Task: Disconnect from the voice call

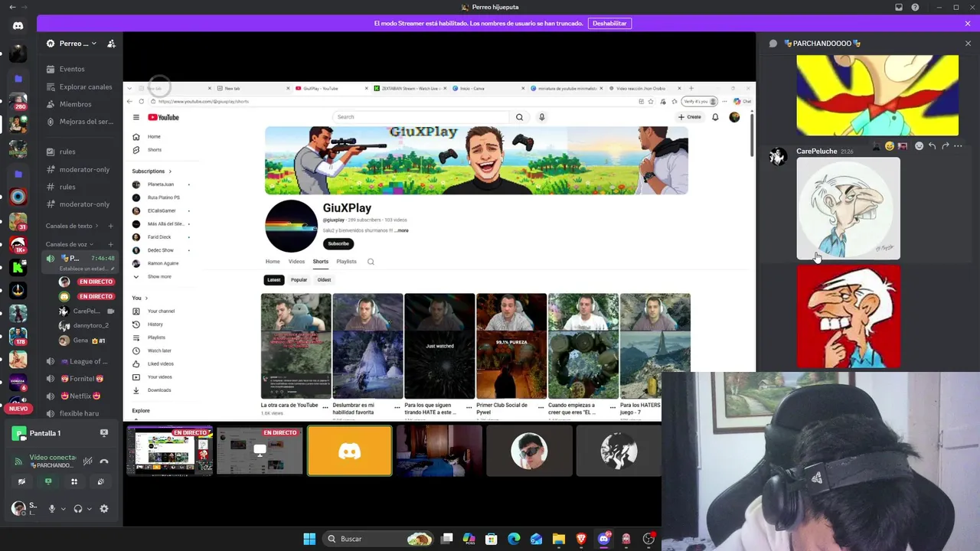Action: 104,461
